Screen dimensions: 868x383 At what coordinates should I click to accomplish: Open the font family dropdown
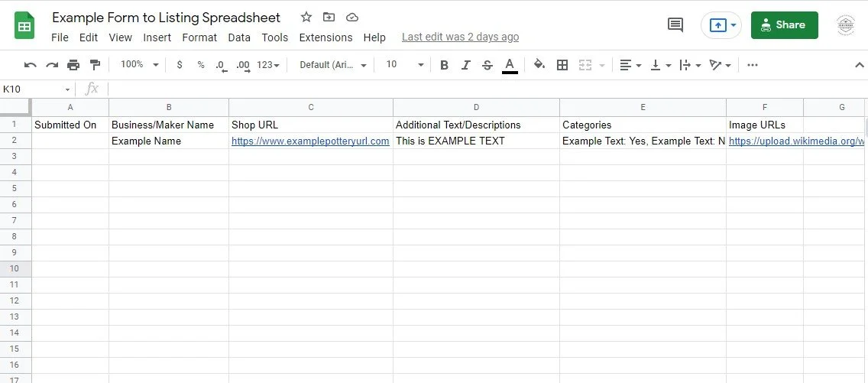333,65
